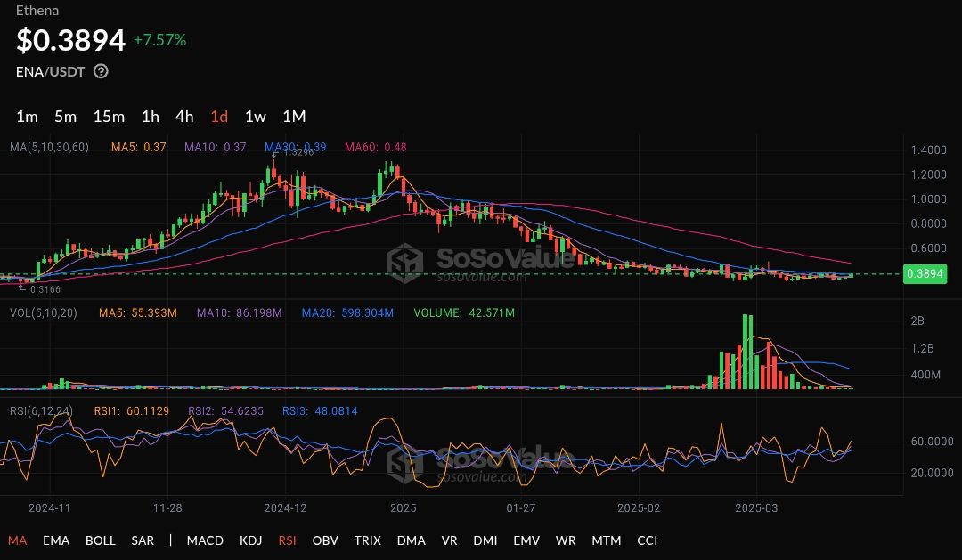
Task: Enable the TRIX indicator
Action: click(368, 540)
